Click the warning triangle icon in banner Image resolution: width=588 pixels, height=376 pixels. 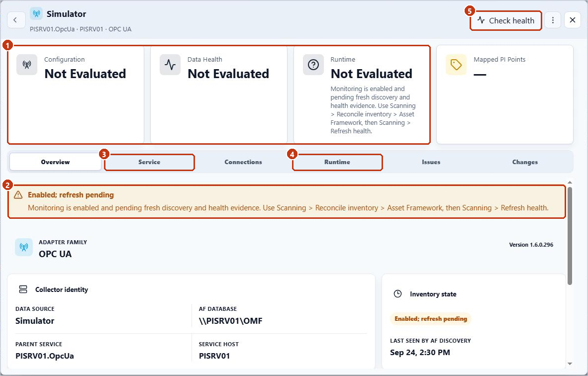coord(18,195)
